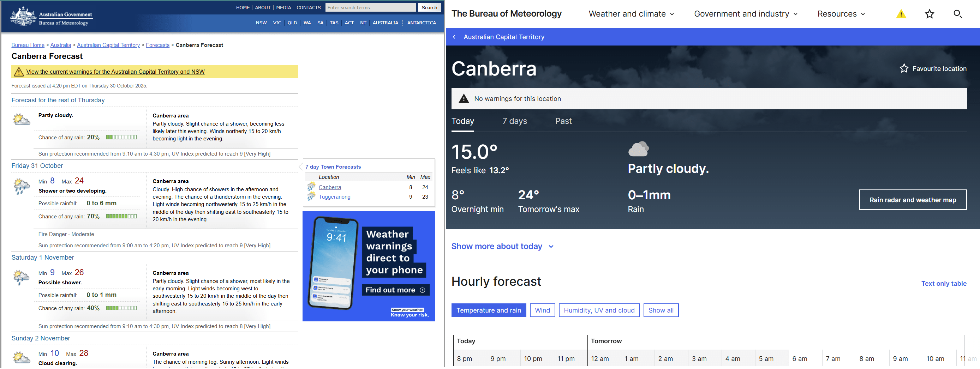
Task: Open the Text only table link
Action: (x=944, y=284)
